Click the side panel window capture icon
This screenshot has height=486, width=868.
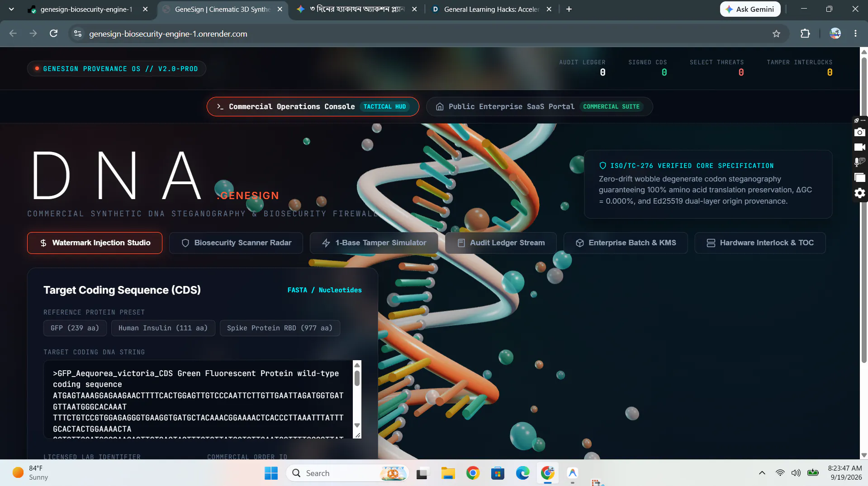859,177
